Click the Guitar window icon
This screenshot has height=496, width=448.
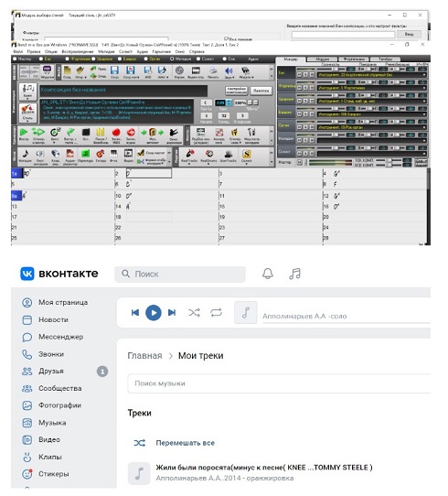[x=101, y=154]
